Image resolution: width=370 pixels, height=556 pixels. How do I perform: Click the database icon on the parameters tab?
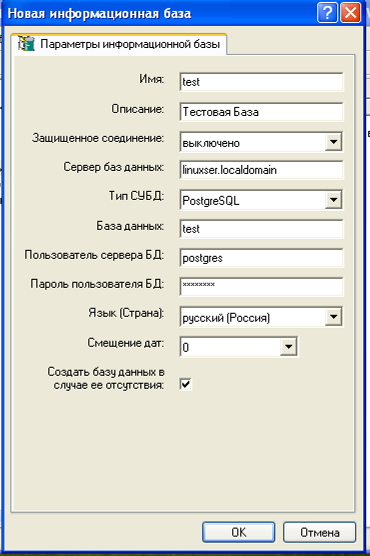coord(26,44)
